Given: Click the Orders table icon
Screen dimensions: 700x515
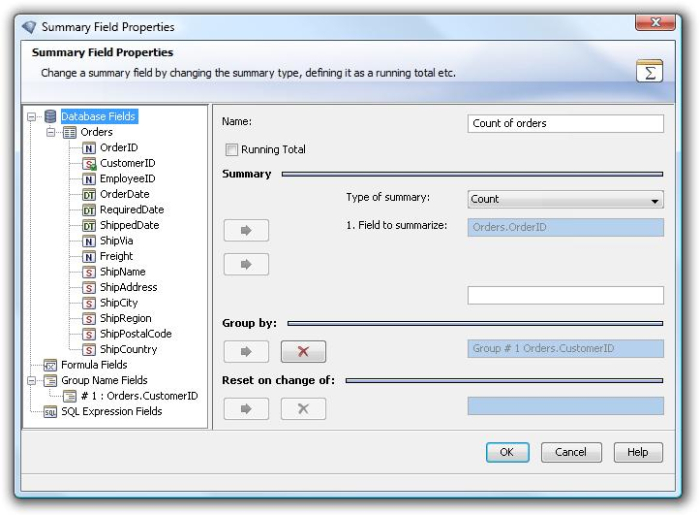Looking at the screenshot, I should 70,133.
